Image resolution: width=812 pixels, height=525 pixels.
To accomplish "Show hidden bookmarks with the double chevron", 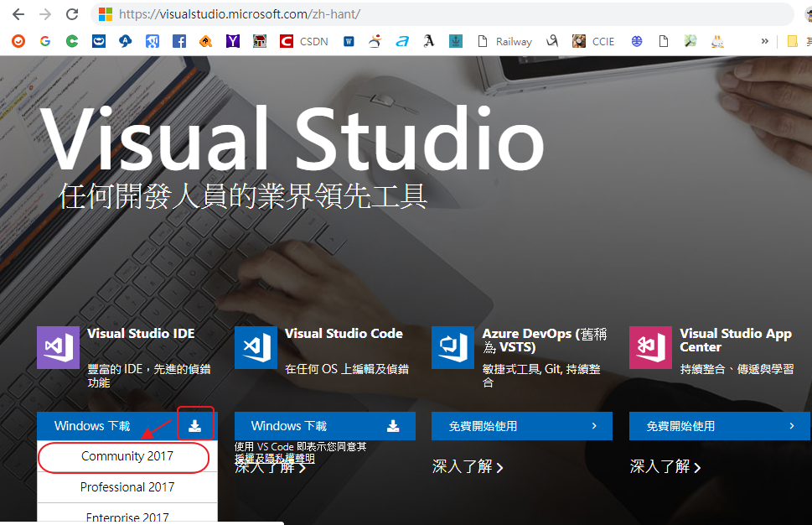I will pos(765,41).
